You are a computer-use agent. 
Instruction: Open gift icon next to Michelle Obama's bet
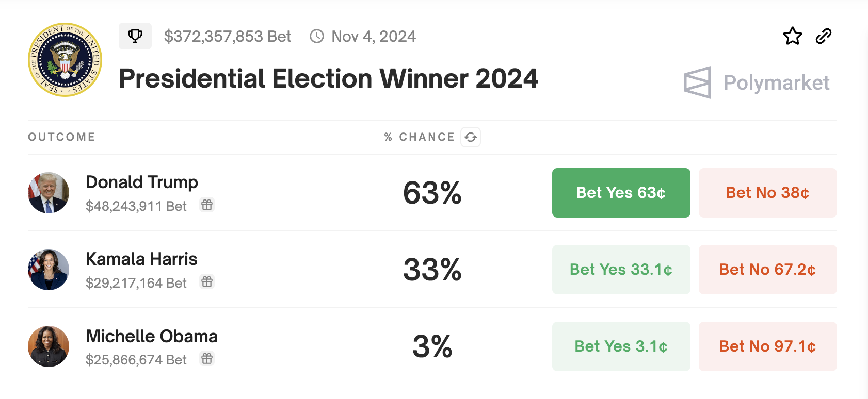click(207, 359)
